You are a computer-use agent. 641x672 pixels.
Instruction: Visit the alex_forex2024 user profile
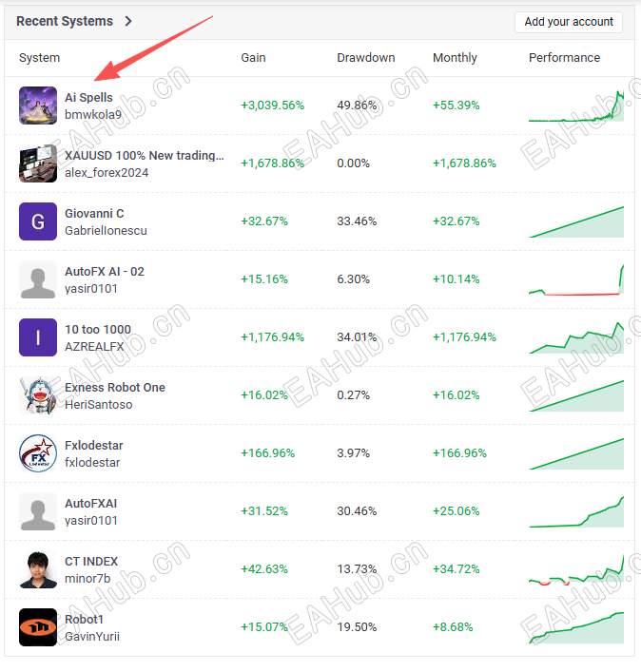(x=107, y=173)
